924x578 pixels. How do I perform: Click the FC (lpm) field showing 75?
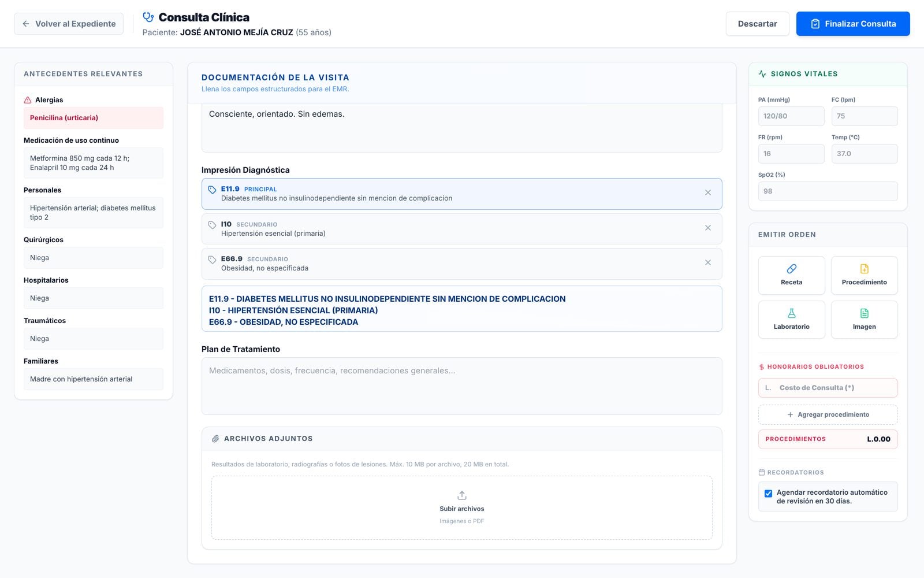[865, 116]
